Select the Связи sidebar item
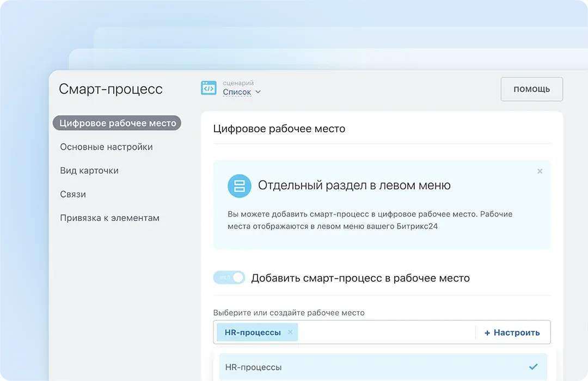This screenshot has height=381, width=588. click(71, 194)
